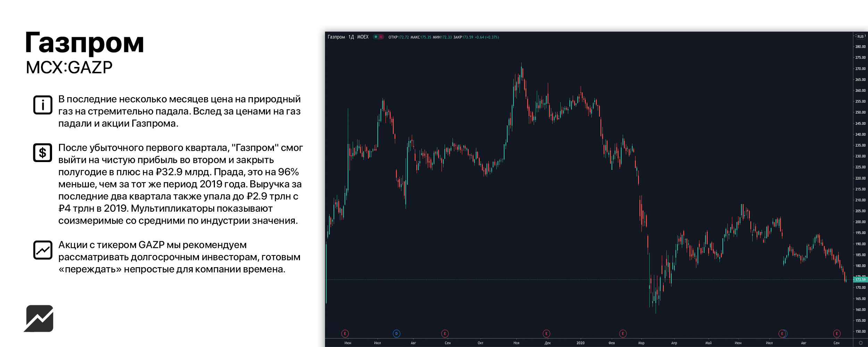The image size is (868, 347).
Task: Click the Мар label on time axis
Action: click(641, 343)
